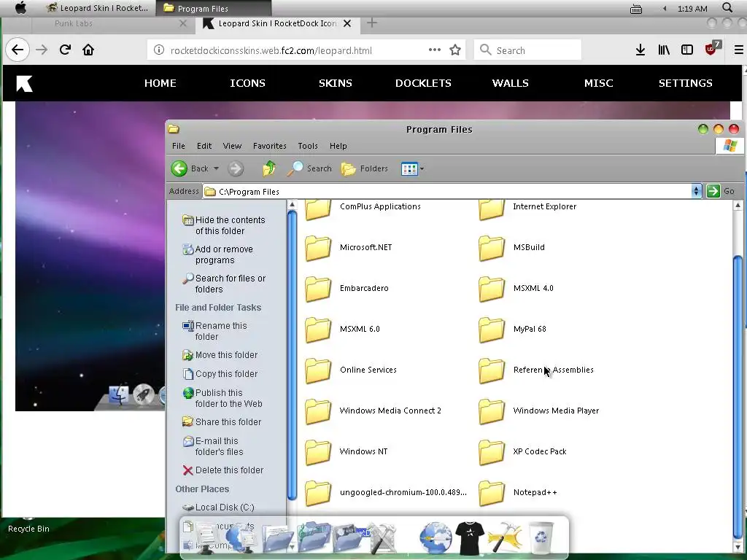Go to SKINS page on website

(x=336, y=83)
